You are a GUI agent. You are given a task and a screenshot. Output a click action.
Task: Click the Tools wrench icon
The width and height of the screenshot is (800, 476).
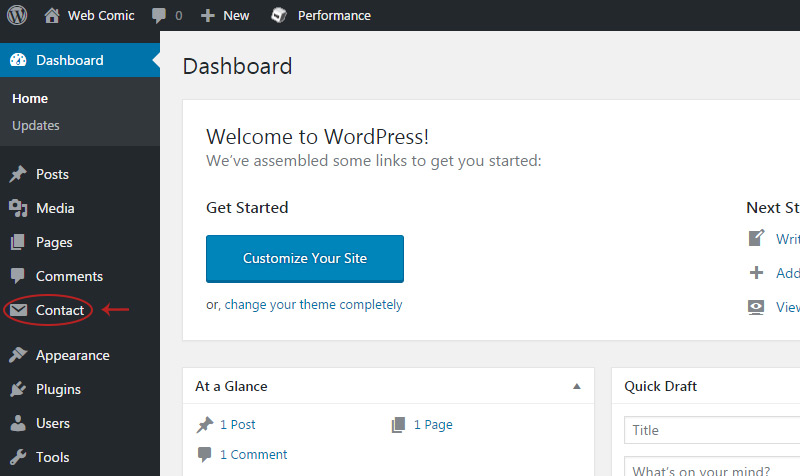[x=18, y=457]
